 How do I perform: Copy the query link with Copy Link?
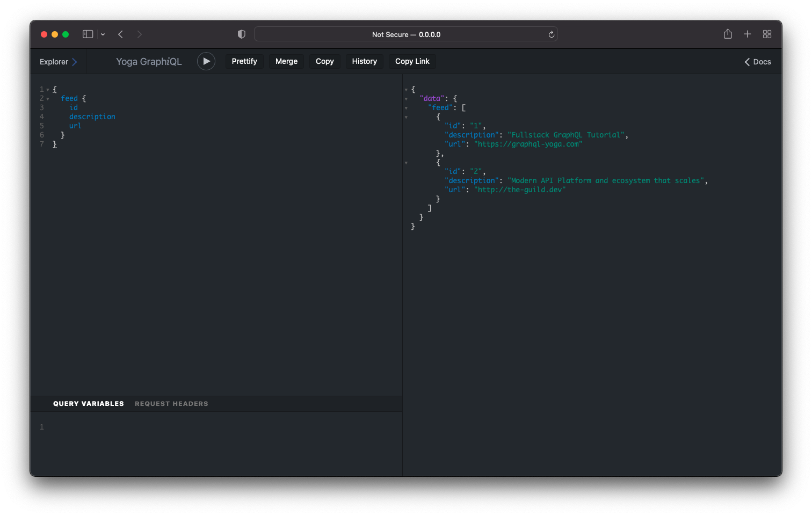pyautogui.click(x=412, y=61)
